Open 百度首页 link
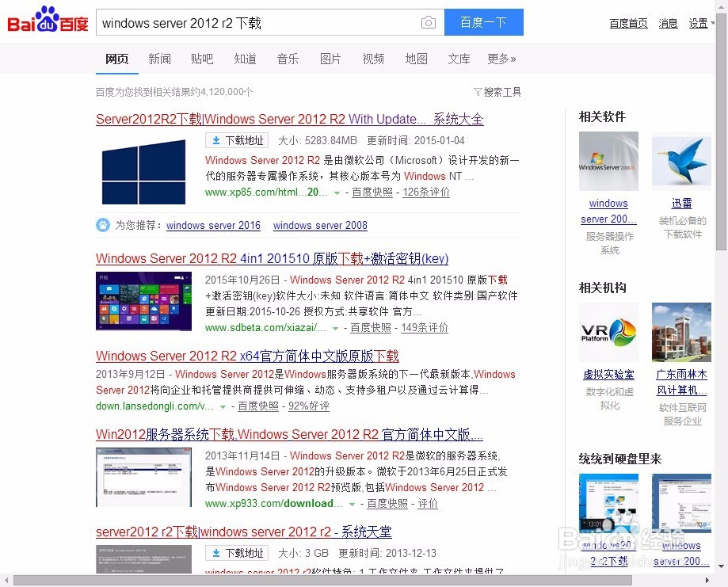 [628, 23]
